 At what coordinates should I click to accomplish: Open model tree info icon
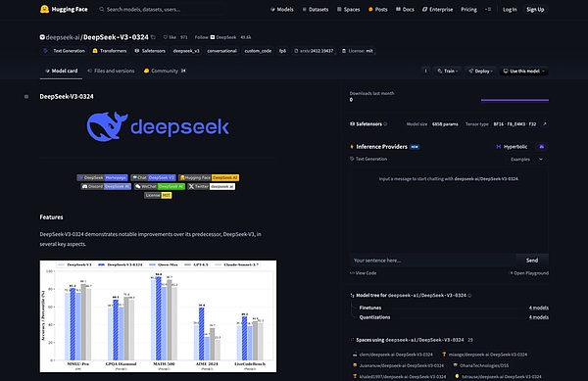coord(469,296)
